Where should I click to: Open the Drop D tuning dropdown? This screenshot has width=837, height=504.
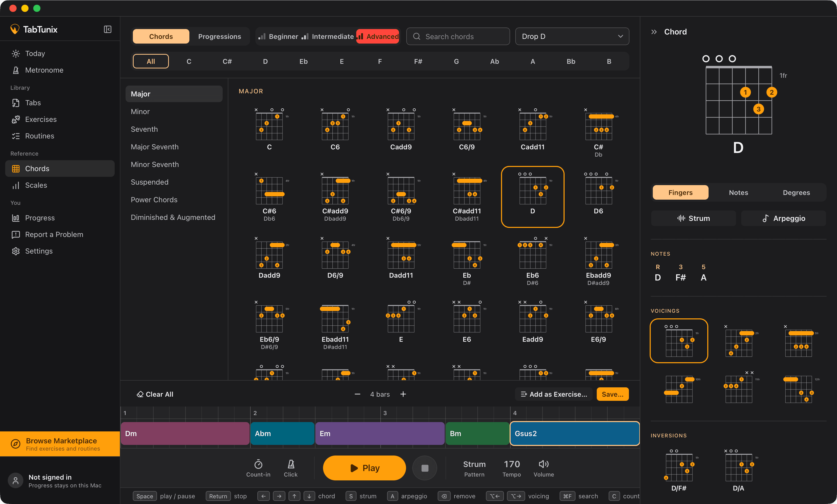pos(572,36)
